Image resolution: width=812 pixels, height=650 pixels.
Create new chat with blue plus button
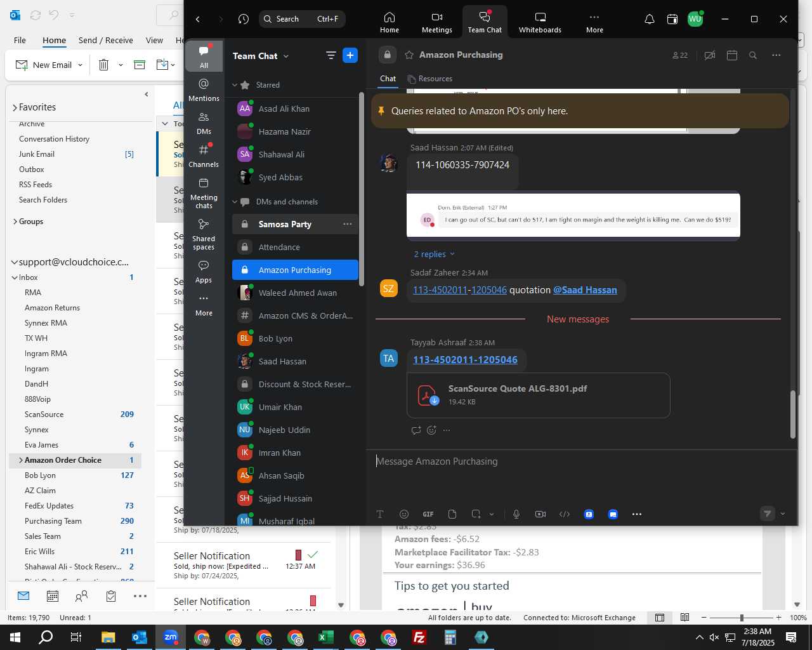click(x=350, y=55)
